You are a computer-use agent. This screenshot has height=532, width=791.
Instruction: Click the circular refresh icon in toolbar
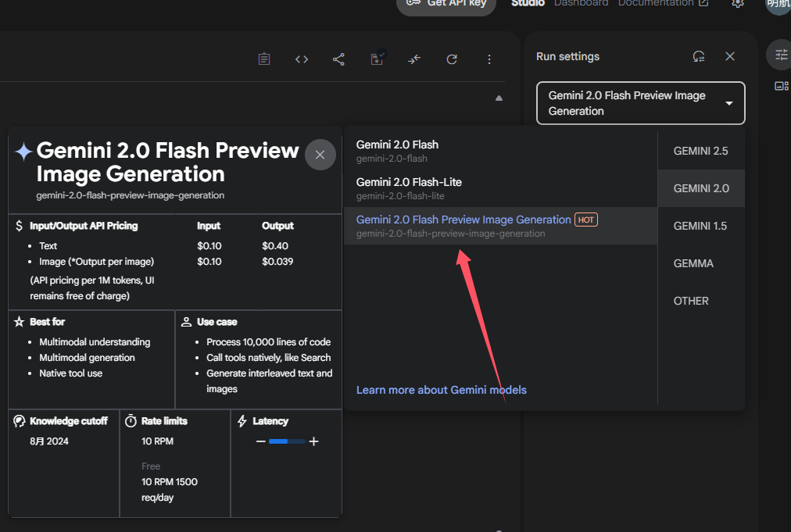click(452, 59)
